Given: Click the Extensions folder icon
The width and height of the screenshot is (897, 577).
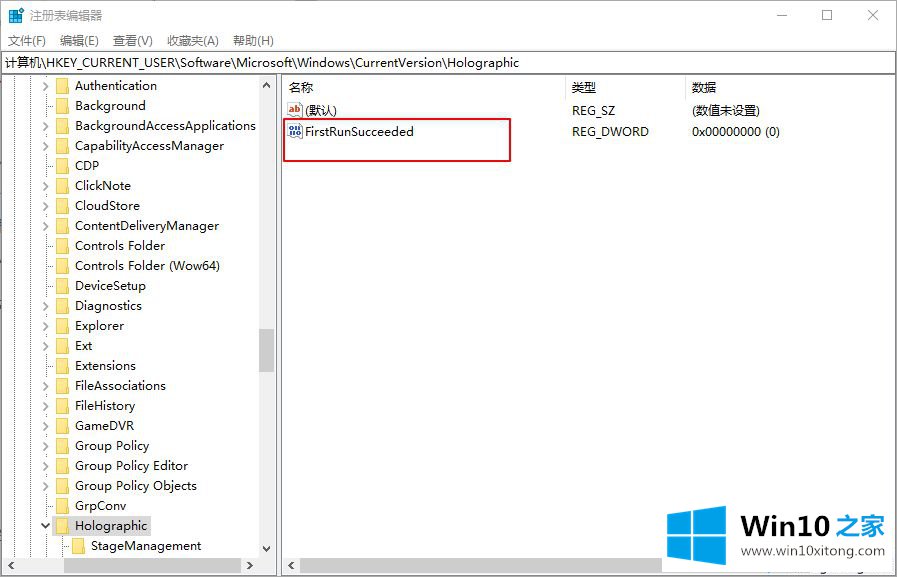Looking at the screenshot, I should [62, 366].
